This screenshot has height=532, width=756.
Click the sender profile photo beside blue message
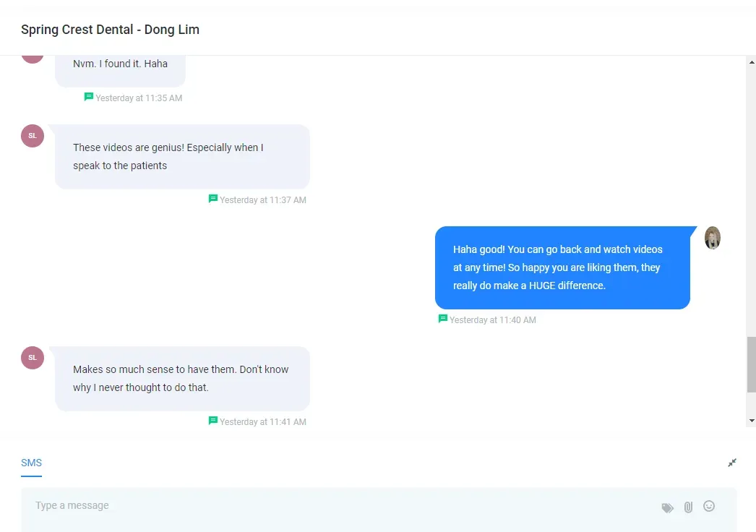[713, 238]
